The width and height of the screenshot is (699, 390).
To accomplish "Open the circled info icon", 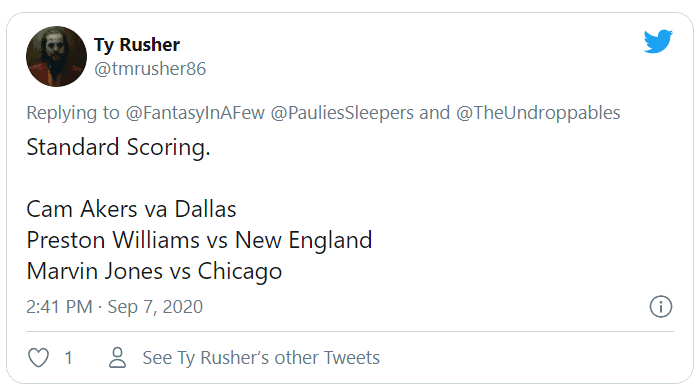I will click(660, 307).
